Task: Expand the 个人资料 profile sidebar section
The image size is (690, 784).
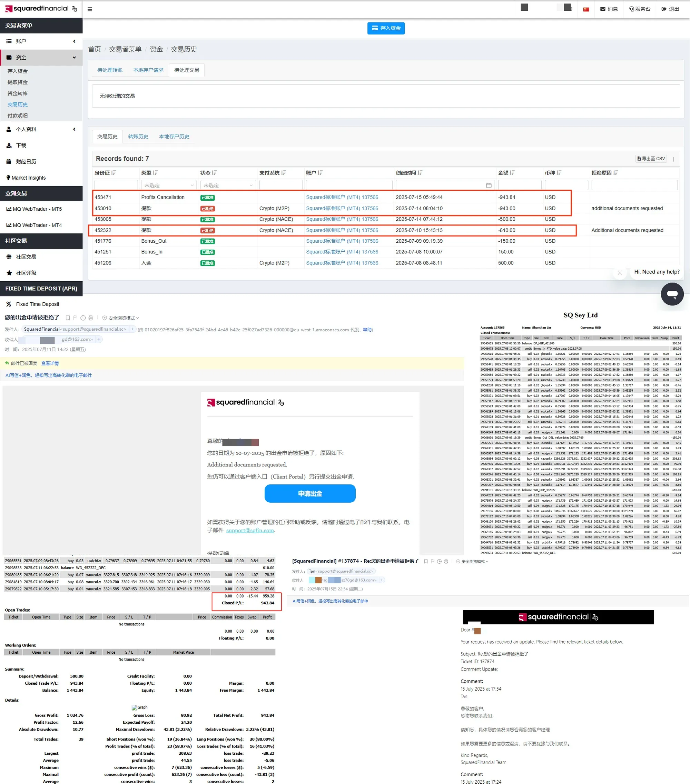Action: click(41, 129)
